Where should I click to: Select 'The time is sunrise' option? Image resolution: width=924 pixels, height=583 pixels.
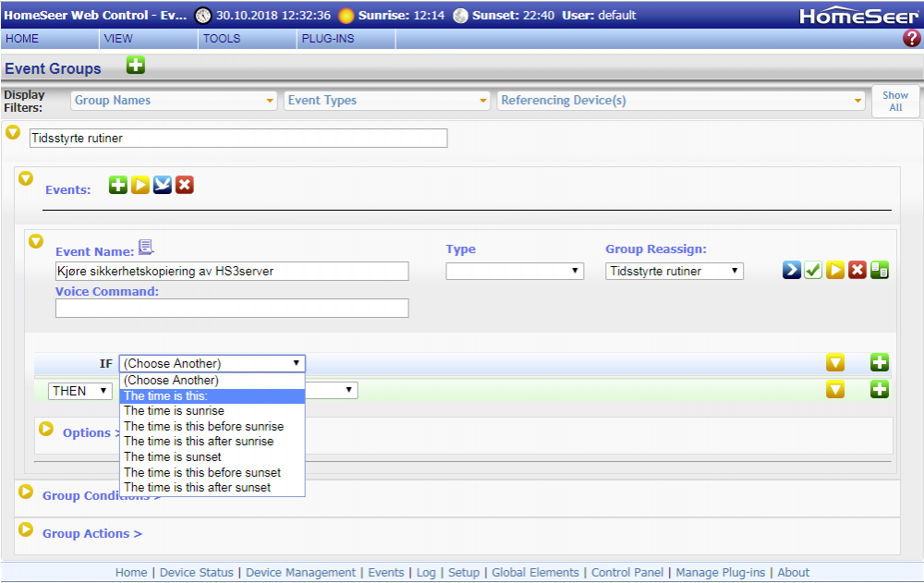174,411
